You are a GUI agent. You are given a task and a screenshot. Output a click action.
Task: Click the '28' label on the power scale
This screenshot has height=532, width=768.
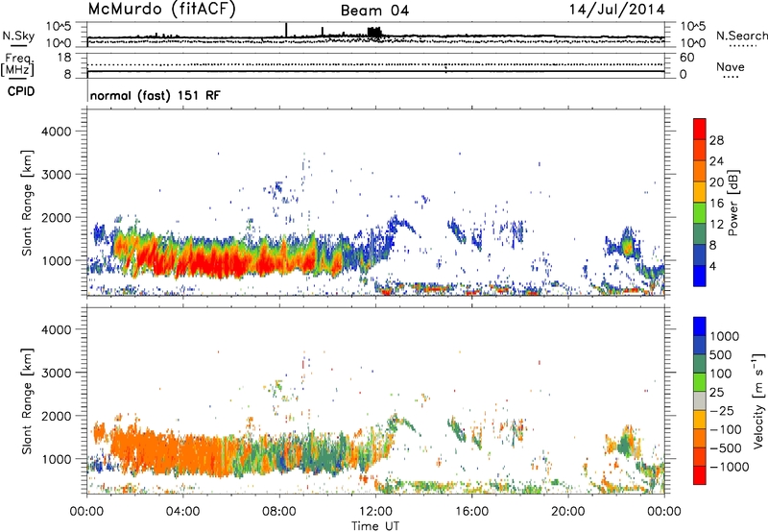[x=716, y=140]
